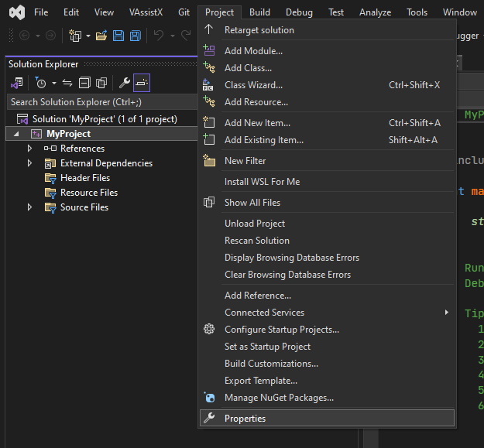Select Solution 'MyProject' root node

[x=105, y=119]
